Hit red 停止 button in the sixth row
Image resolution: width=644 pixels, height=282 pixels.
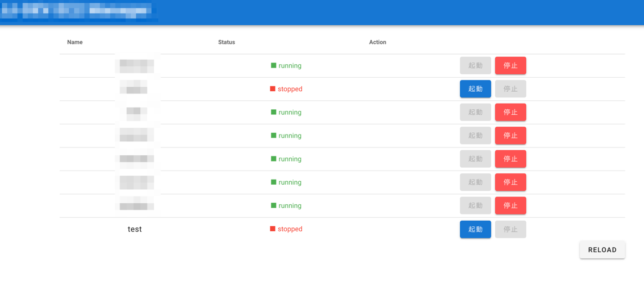(510, 182)
